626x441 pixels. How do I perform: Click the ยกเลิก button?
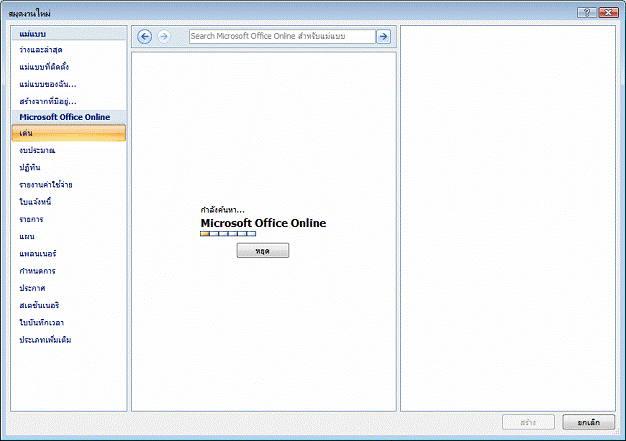coord(588,422)
